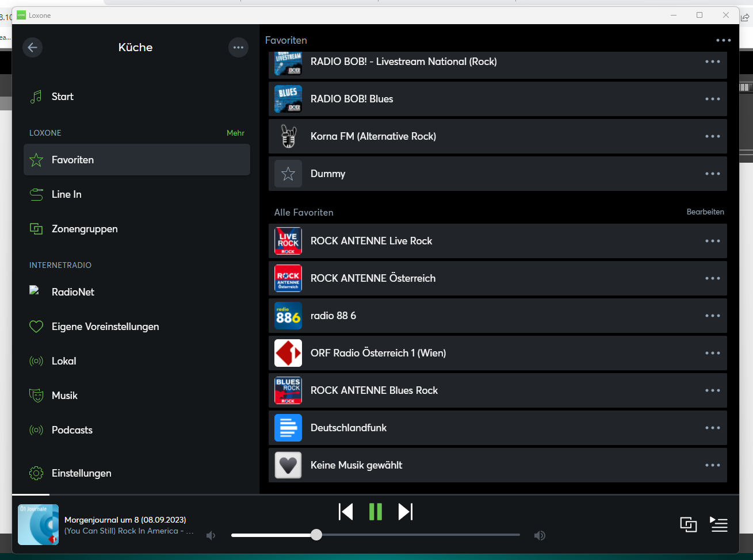Open Zonengruppen in the sidebar
The height and width of the screenshot is (560, 753).
[x=137, y=229]
